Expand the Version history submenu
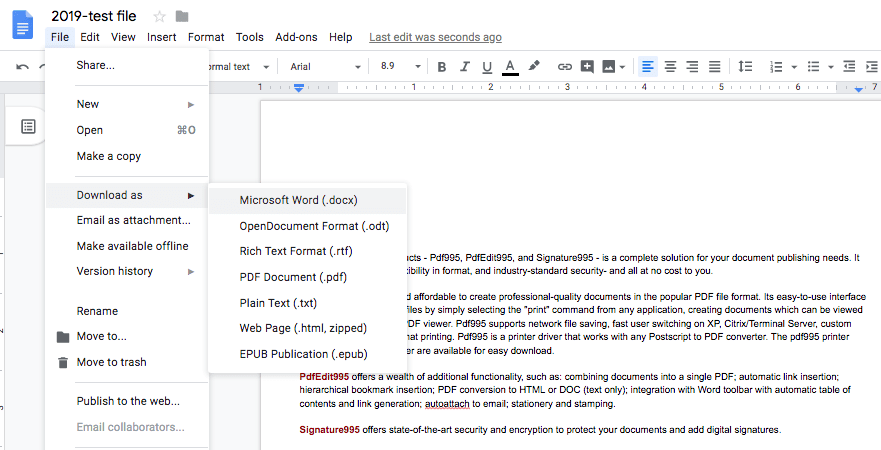The image size is (881, 450). pos(127,271)
